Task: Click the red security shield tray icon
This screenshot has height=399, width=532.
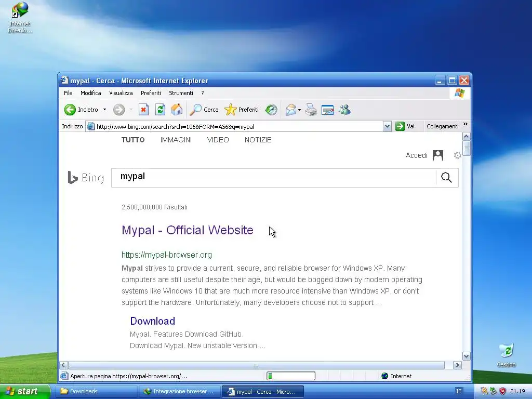Action: pos(502,391)
